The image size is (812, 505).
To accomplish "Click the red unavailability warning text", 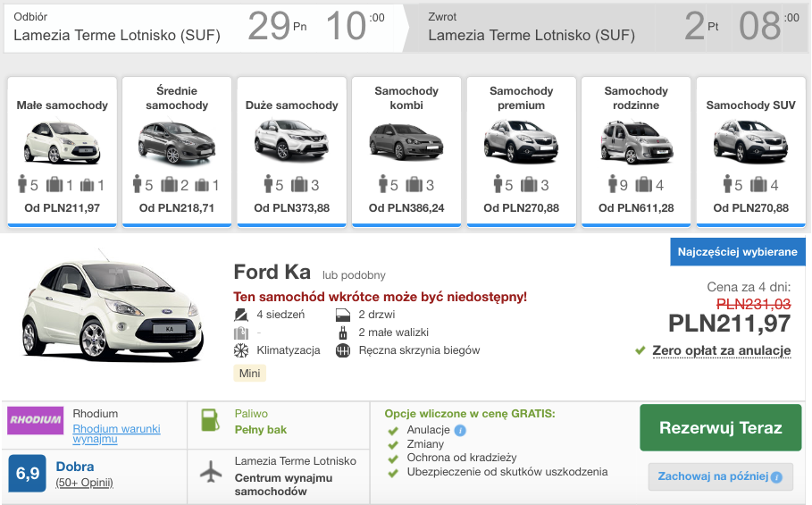I will pos(380,297).
